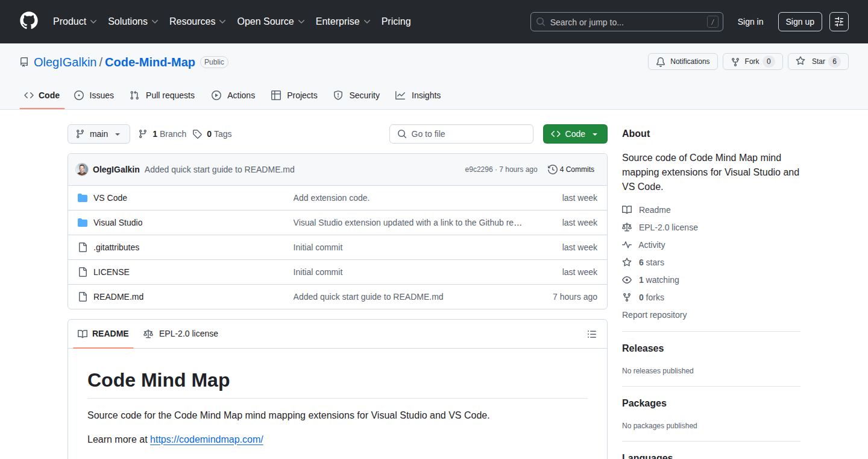
Task: Go to the Pricing page
Action: tap(396, 22)
